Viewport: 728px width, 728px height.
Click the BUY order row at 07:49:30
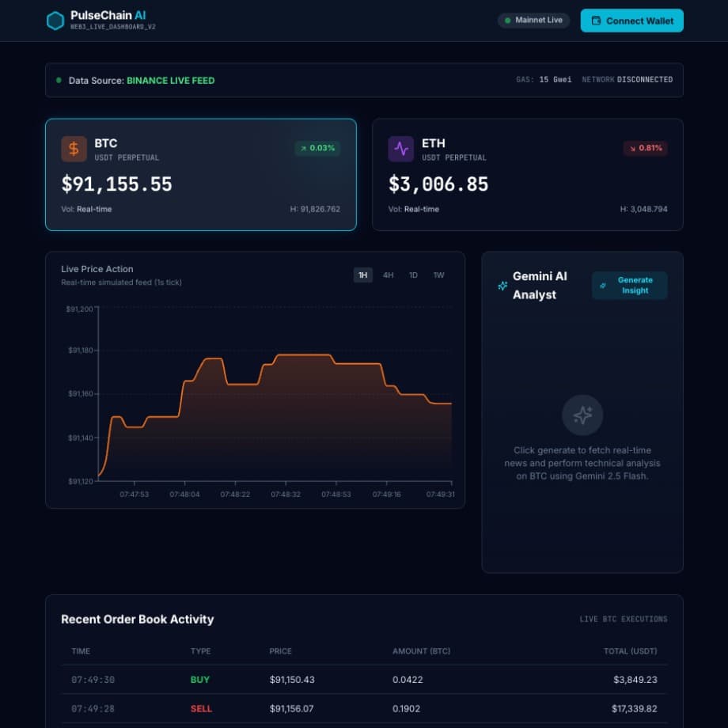[364, 680]
